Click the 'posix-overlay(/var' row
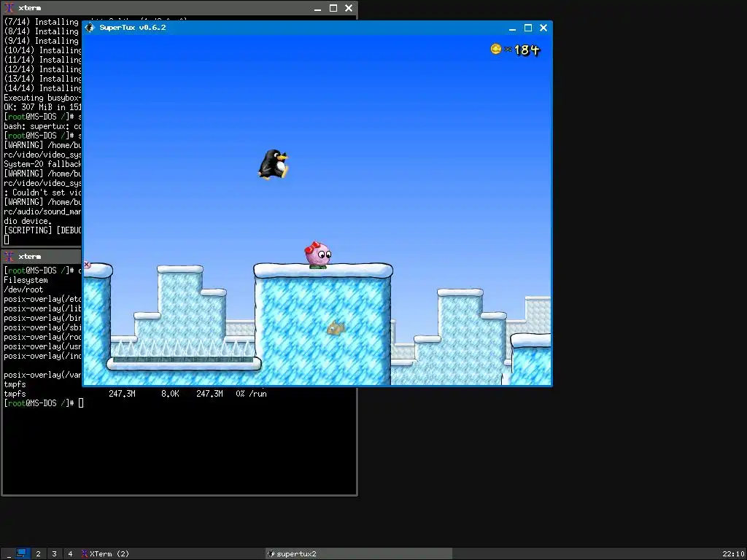This screenshot has width=747, height=560. point(43,375)
